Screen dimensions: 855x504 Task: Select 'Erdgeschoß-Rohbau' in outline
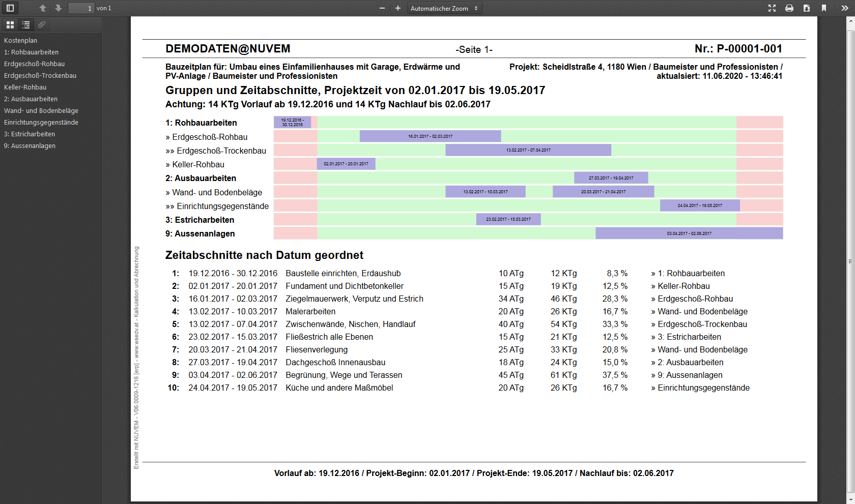pos(34,64)
